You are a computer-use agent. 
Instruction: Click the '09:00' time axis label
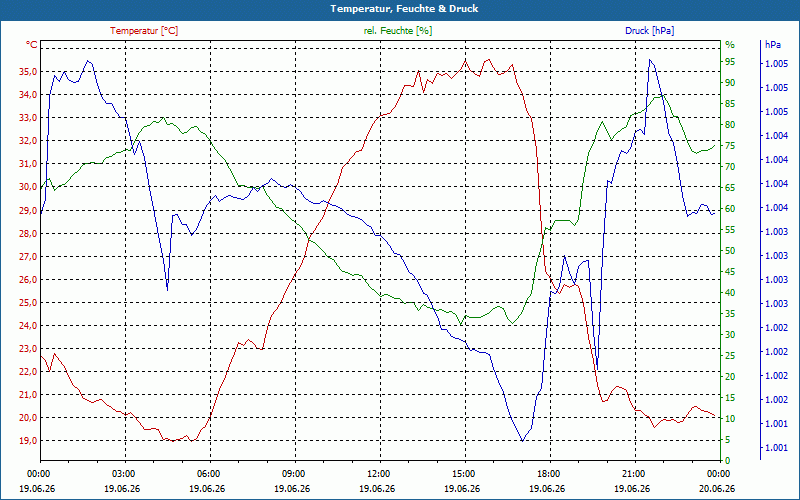pos(293,474)
